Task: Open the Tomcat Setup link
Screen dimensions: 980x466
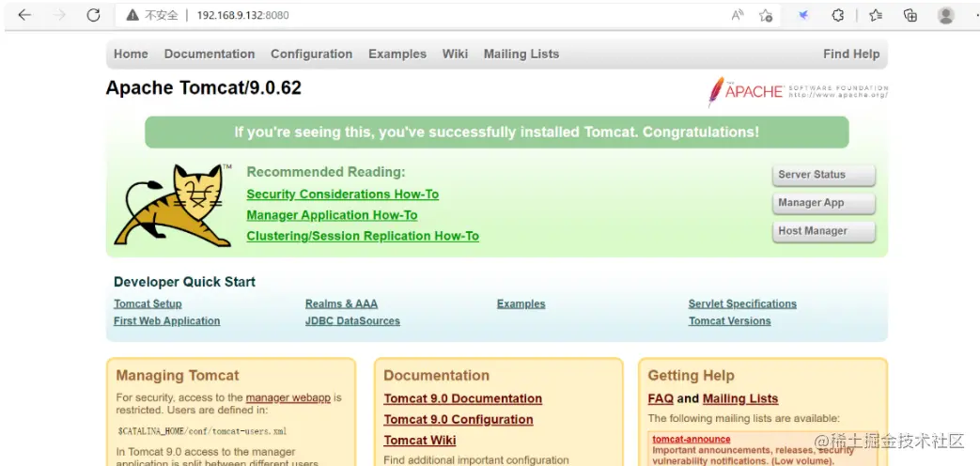Action: pyautogui.click(x=148, y=304)
